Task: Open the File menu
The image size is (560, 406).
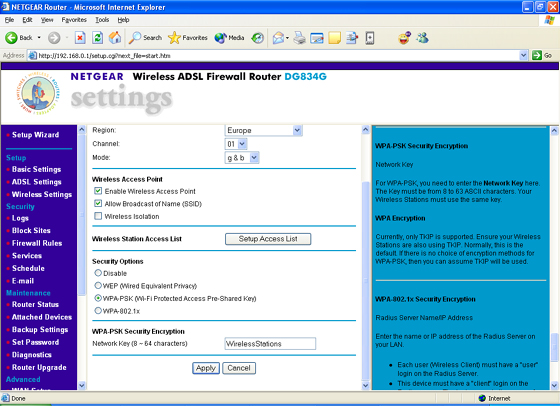Action: (x=9, y=20)
